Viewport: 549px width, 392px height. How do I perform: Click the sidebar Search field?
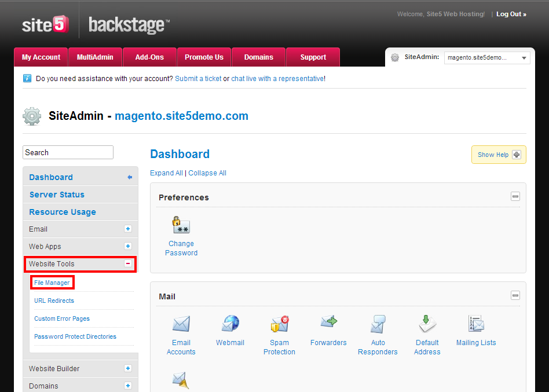point(68,152)
